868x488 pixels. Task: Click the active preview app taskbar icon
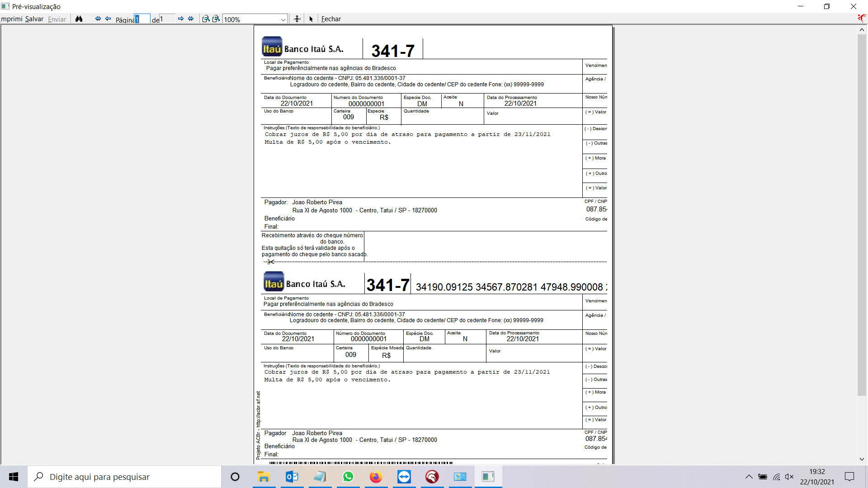tap(488, 477)
